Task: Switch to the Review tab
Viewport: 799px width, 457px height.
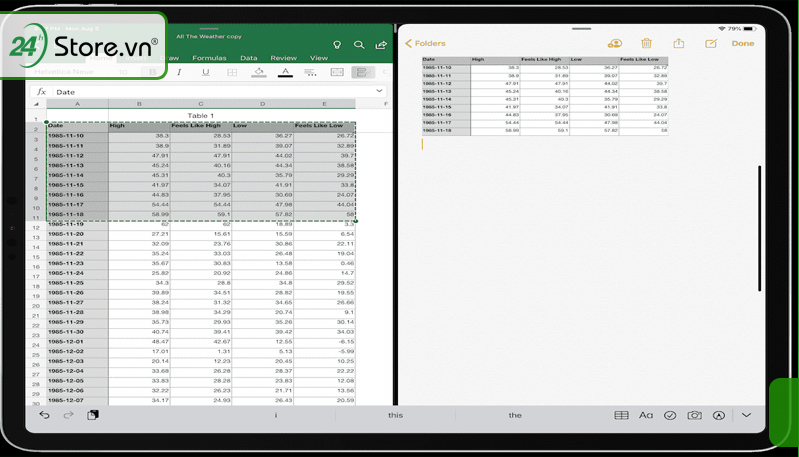Action: pos(283,58)
